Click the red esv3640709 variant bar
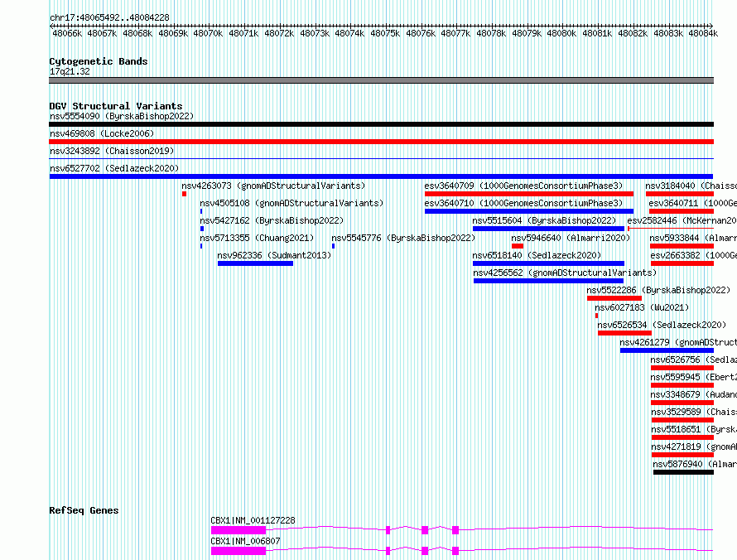 [529, 194]
